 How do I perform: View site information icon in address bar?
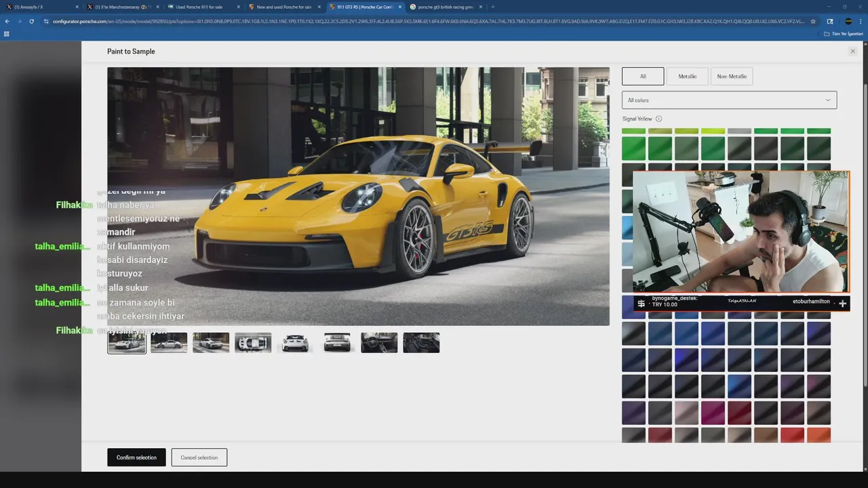pyautogui.click(x=46, y=21)
